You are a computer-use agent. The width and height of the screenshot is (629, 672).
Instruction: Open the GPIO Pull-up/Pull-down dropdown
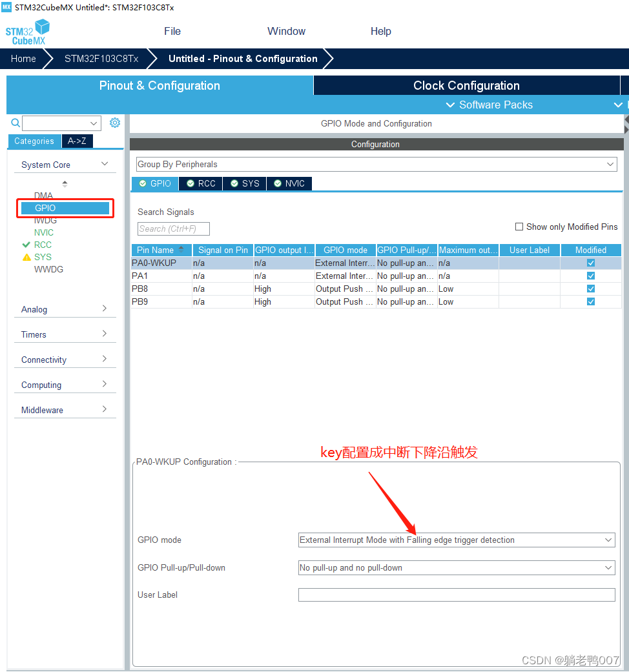pyautogui.click(x=457, y=568)
